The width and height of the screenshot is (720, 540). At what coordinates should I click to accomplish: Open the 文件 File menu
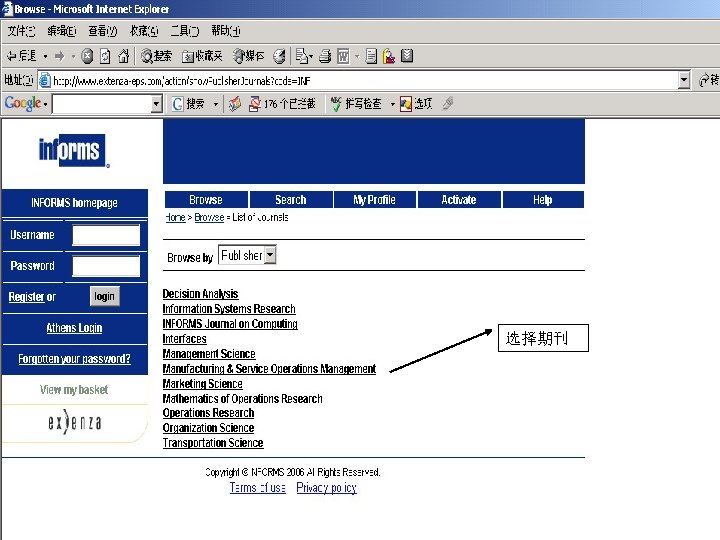21,31
